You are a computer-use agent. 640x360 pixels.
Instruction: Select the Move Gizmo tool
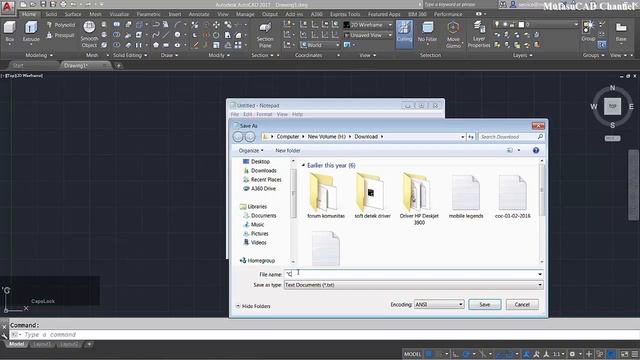tap(453, 35)
